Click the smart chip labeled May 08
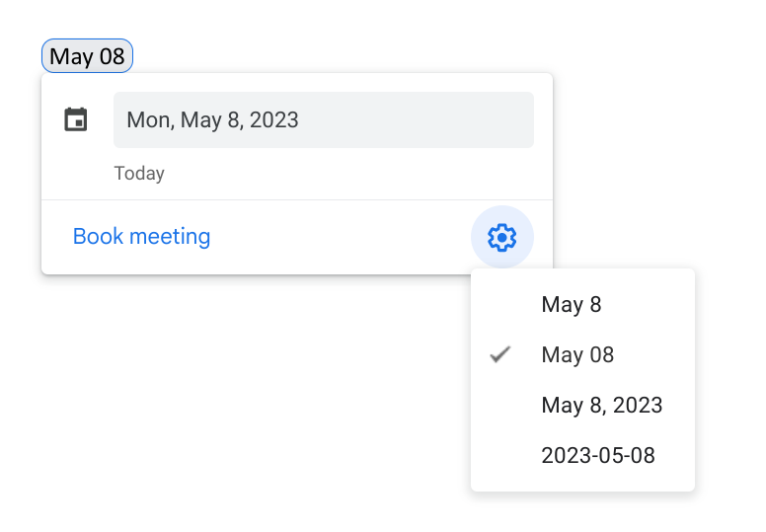This screenshot has width=766, height=532. coord(87,56)
